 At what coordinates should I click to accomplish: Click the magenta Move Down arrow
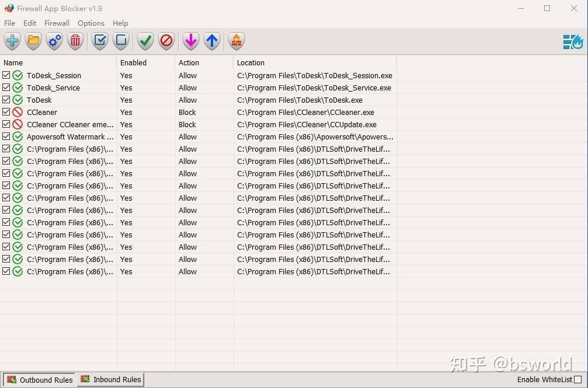[191, 40]
